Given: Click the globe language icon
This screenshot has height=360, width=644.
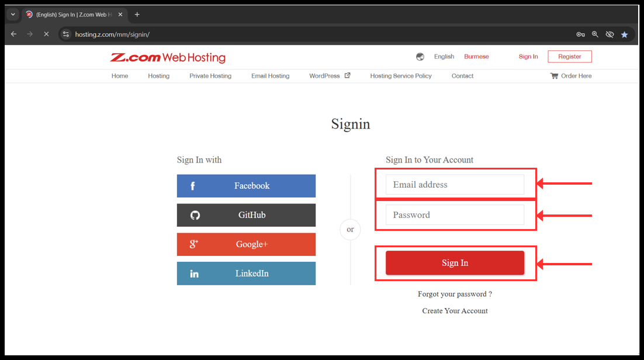Looking at the screenshot, I should pos(420,57).
